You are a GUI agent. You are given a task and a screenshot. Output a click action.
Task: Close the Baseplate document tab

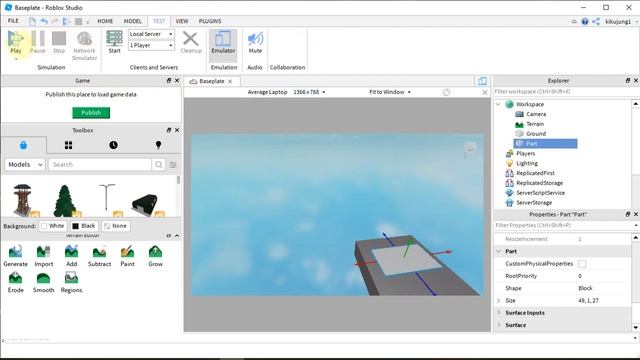coord(230,81)
